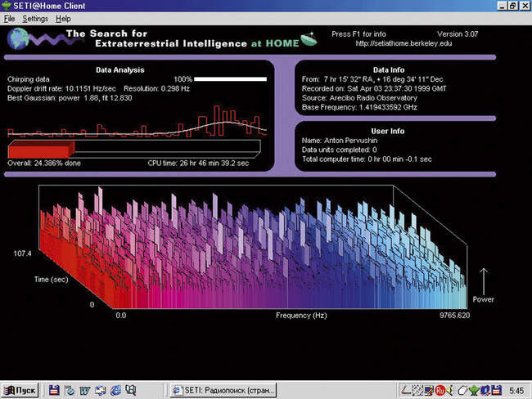The width and height of the screenshot is (532, 399).
Task: Open the Settings menu
Action: (35, 19)
